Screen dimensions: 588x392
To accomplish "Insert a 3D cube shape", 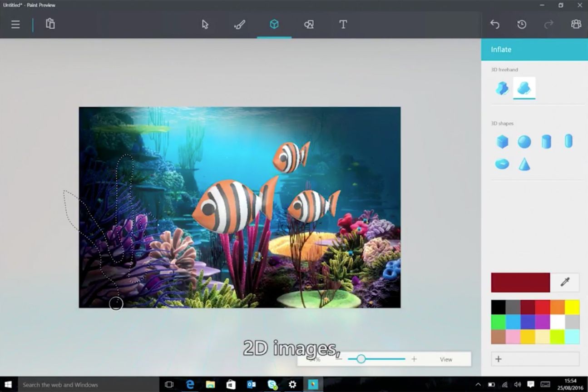I will tap(502, 142).
